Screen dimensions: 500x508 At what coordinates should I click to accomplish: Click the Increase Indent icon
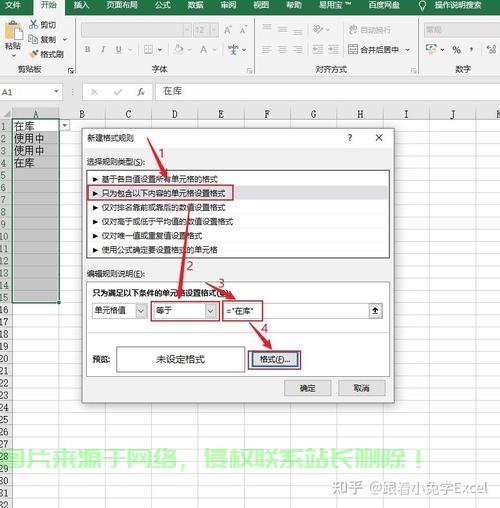[x=333, y=50]
